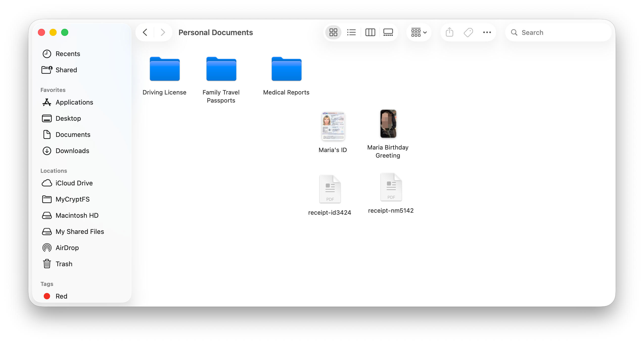Click the Edit Tags icon
This screenshot has height=344, width=644.
(468, 32)
